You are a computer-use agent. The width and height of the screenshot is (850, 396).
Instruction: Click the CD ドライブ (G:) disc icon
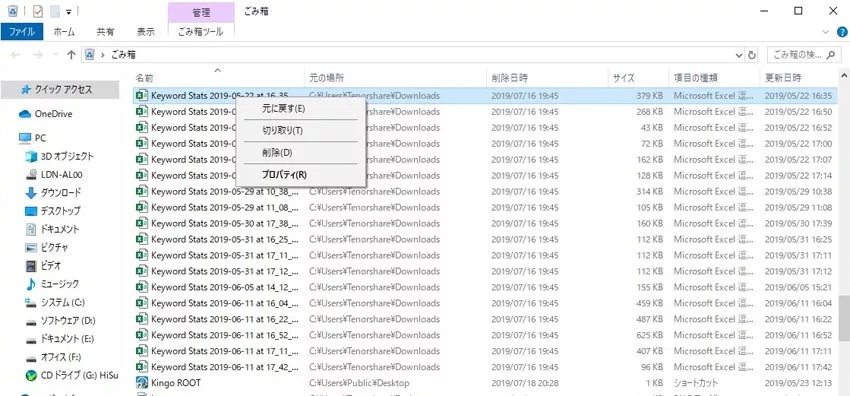[31, 375]
